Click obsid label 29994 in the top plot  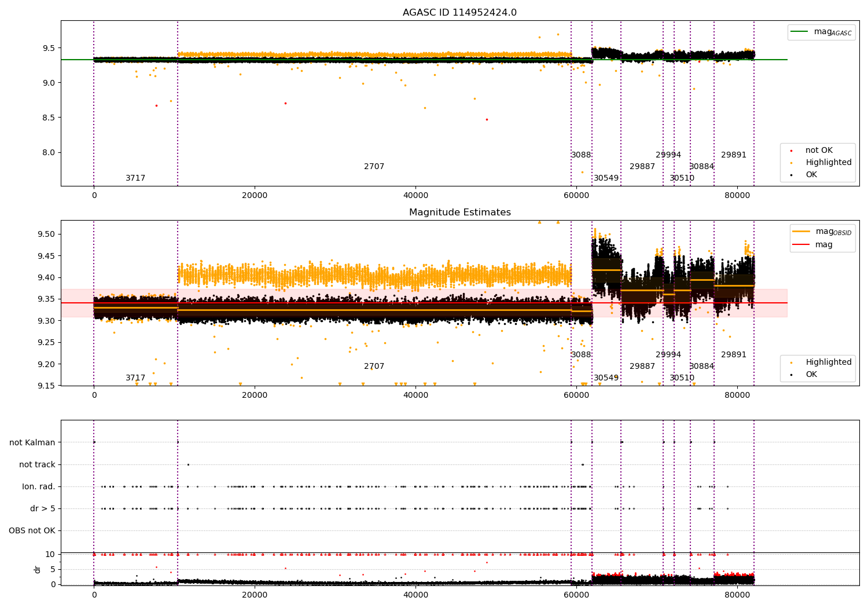click(x=668, y=155)
